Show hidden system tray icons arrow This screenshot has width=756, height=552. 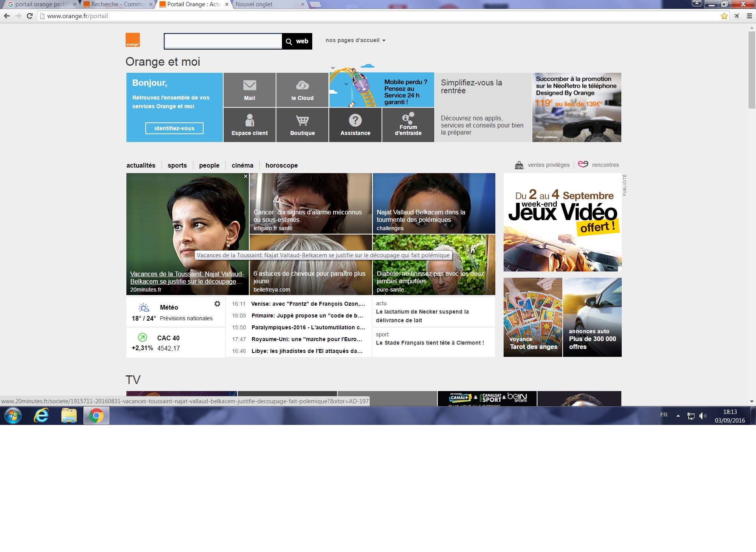point(678,415)
